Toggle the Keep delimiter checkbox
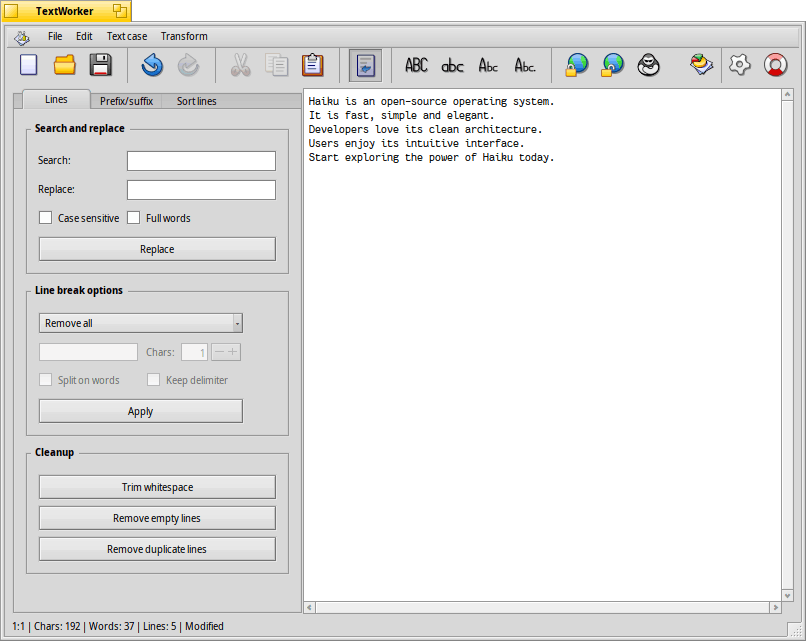This screenshot has height=641, width=806. pyautogui.click(x=153, y=380)
